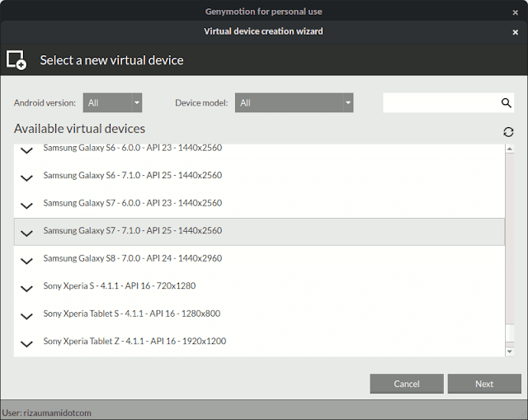This screenshot has width=528, height=420.
Task: Select Samsung Galaxy S6 - 6.0.0 - API 23
Action: pyautogui.click(x=259, y=149)
